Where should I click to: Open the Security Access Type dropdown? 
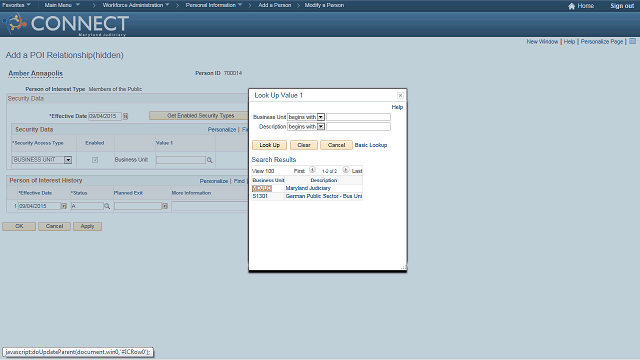pyautogui.click(x=68, y=160)
